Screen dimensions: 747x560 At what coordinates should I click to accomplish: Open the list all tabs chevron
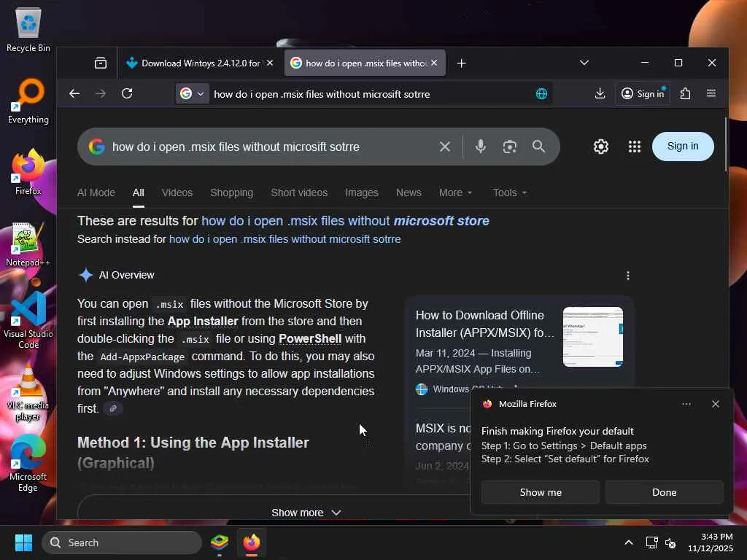(584, 63)
